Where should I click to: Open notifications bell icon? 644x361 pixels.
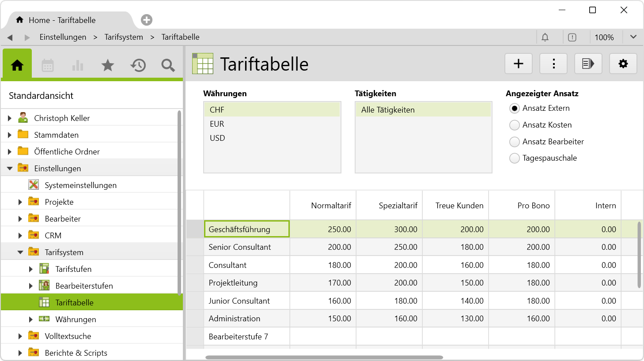click(545, 38)
